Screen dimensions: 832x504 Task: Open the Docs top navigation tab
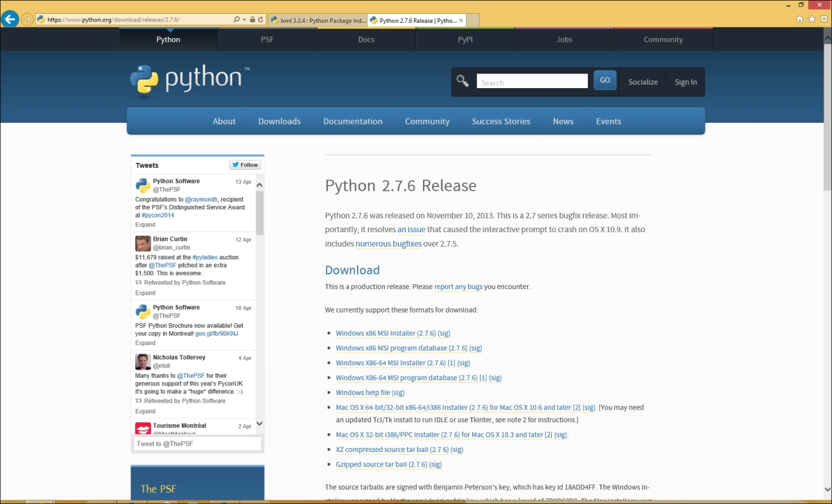point(366,40)
